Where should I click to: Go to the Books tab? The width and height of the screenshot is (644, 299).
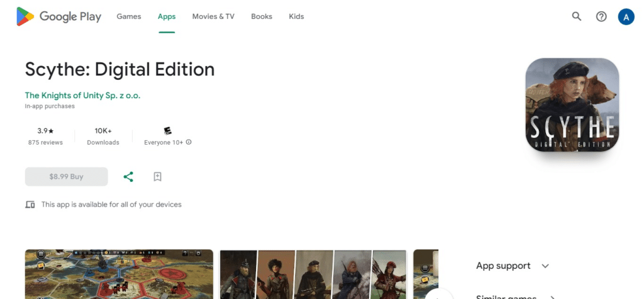point(262,16)
